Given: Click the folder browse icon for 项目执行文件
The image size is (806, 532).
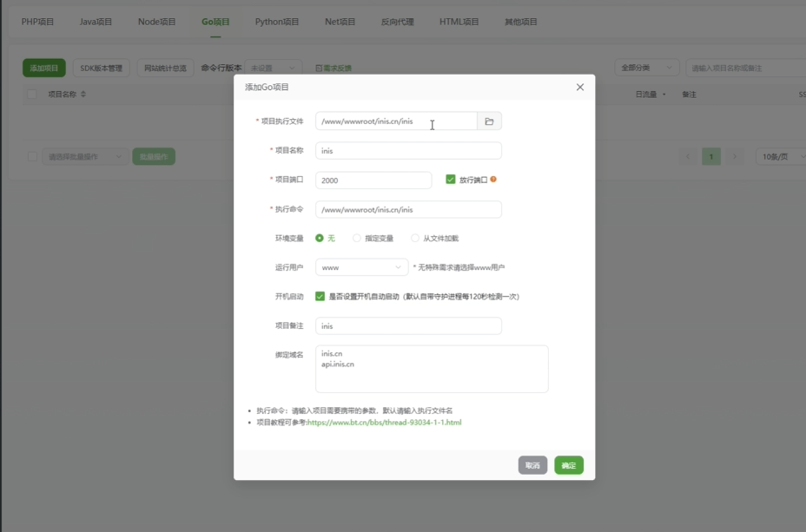Looking at the screenshot, I should point(489,122).
